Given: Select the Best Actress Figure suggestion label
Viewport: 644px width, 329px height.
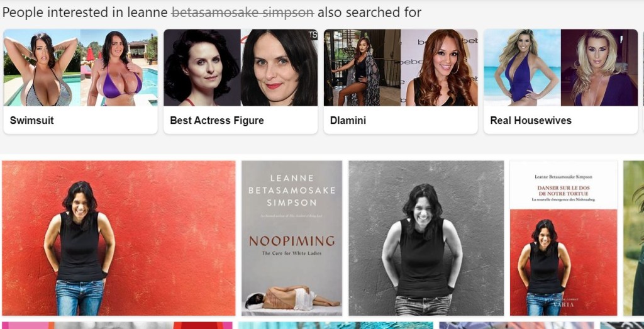Looking at the screenshot, I should point(217,120).
